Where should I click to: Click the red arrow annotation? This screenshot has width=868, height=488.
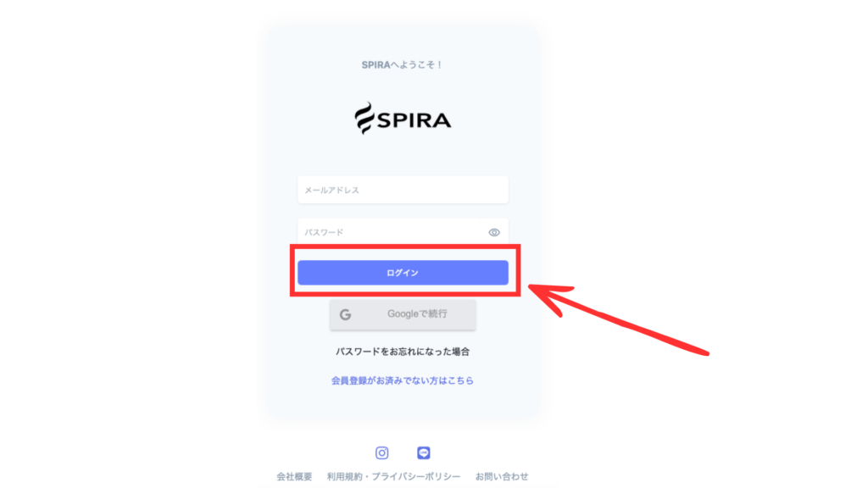click(617, 319)
